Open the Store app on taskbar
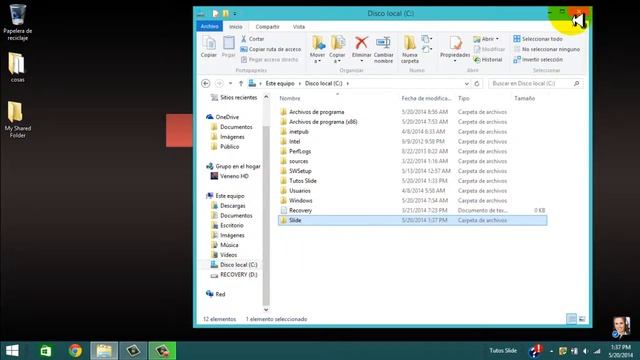Screen dimensions: 640x360 click(46, 351)
